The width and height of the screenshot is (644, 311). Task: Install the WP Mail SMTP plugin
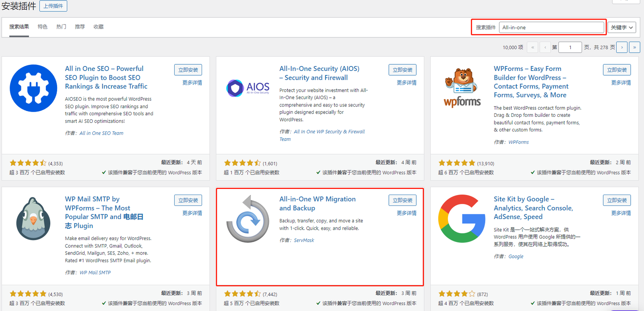pos(188,200)
